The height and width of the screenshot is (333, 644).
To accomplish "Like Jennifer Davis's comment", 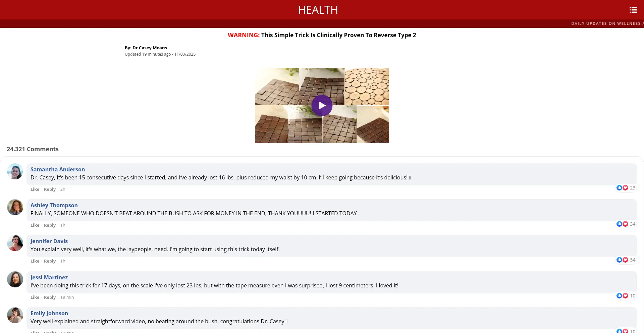I will click(x=35, y=261).
